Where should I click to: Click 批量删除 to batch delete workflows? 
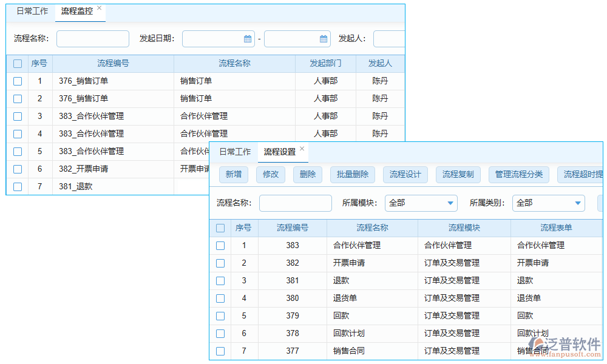[x=353, y=174]
